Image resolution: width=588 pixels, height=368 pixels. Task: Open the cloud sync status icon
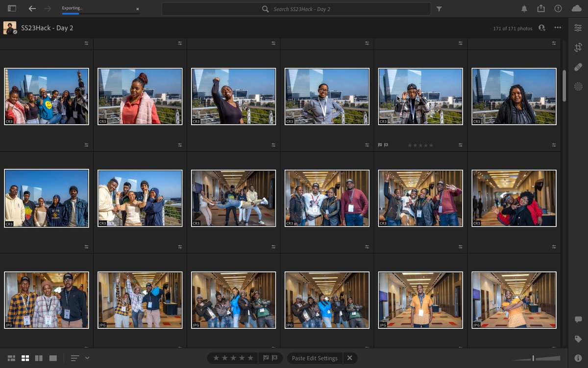tap(577, 8)
